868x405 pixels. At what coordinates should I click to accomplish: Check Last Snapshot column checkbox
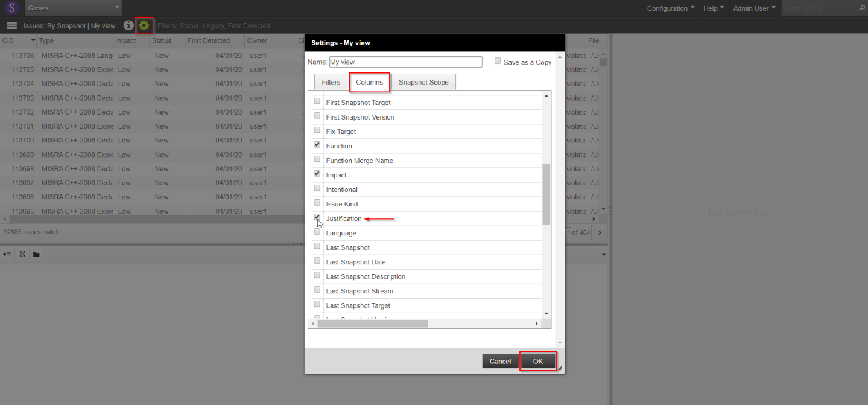[317, 246]
